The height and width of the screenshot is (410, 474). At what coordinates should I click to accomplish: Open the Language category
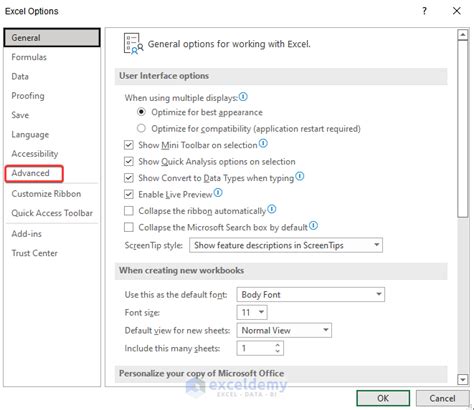52,134
